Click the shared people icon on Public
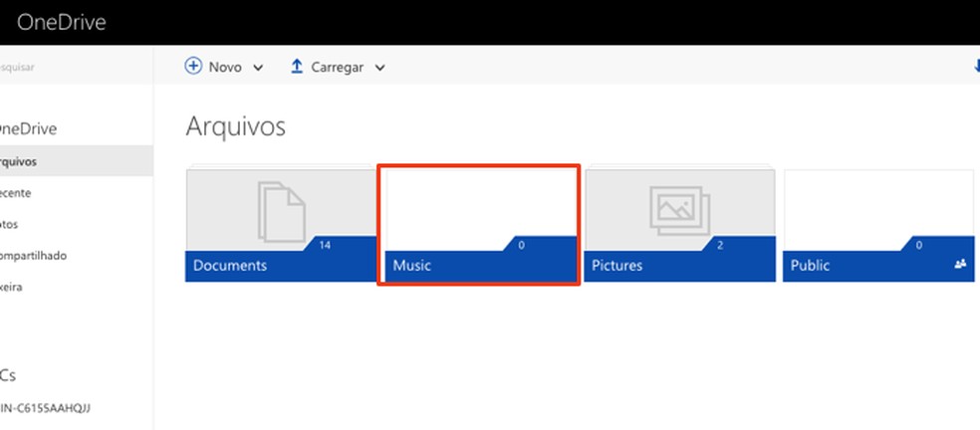This screenshot has width=980, height=430. pos(961,264)
